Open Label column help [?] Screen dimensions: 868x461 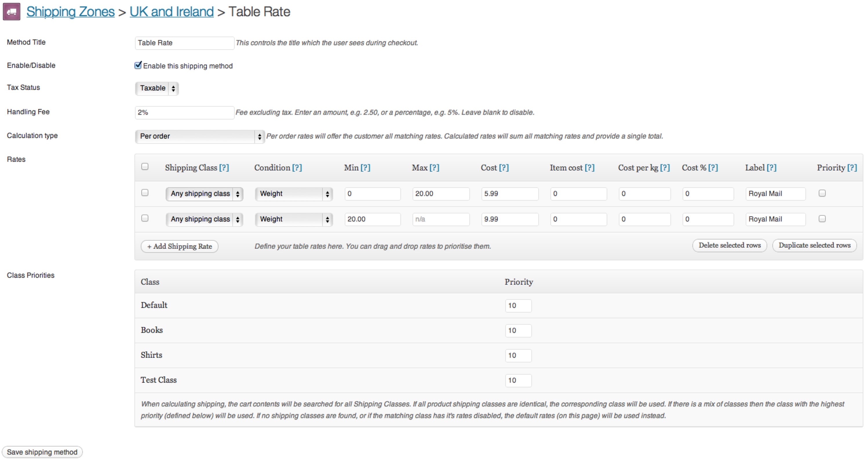772,168
